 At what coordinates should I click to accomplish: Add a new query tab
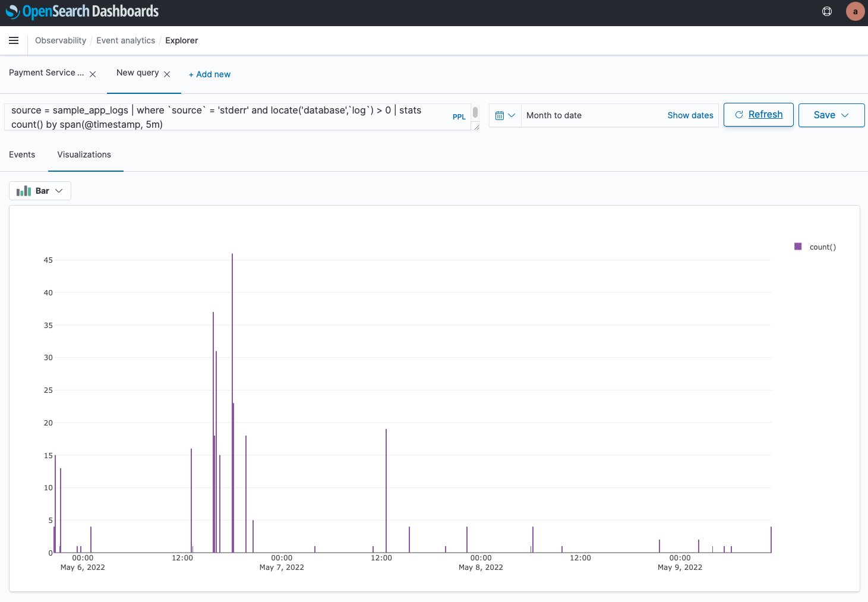click(209, 74)
